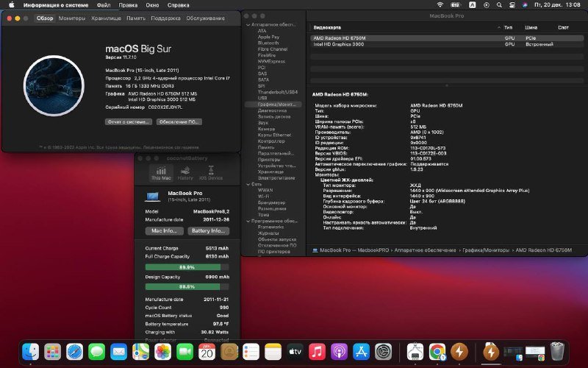Click Аппаратное обеспечение in the bottom path bar
The height and width of the screenshot is (368, 588).
pyautogui.click(x=425, y=250)
